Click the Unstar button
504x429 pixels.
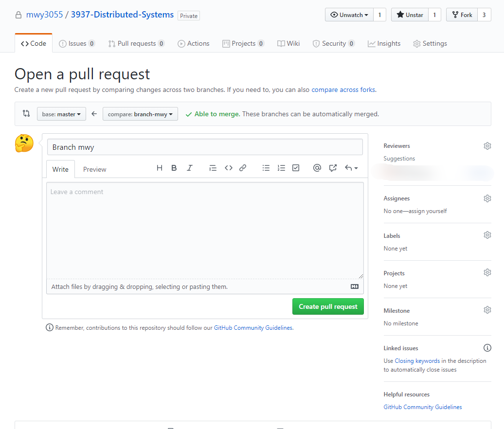[410, 15]
